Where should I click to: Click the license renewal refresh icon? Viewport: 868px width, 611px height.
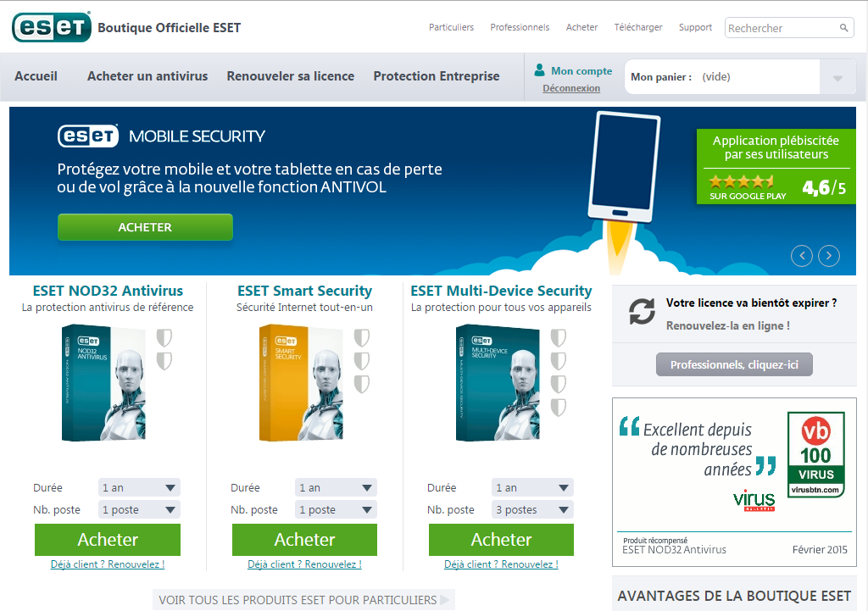(642, 312)
